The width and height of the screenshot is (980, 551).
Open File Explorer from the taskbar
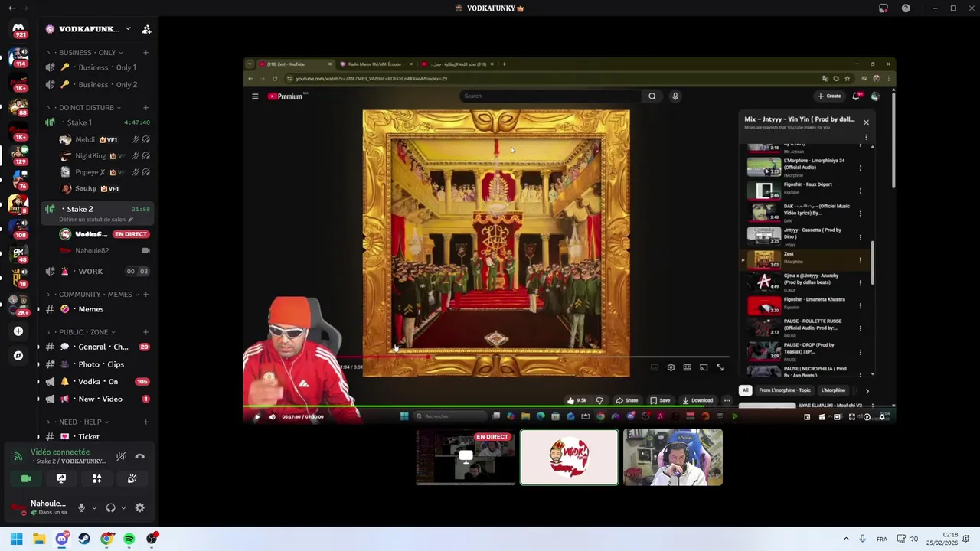click(x=39, y=539)
